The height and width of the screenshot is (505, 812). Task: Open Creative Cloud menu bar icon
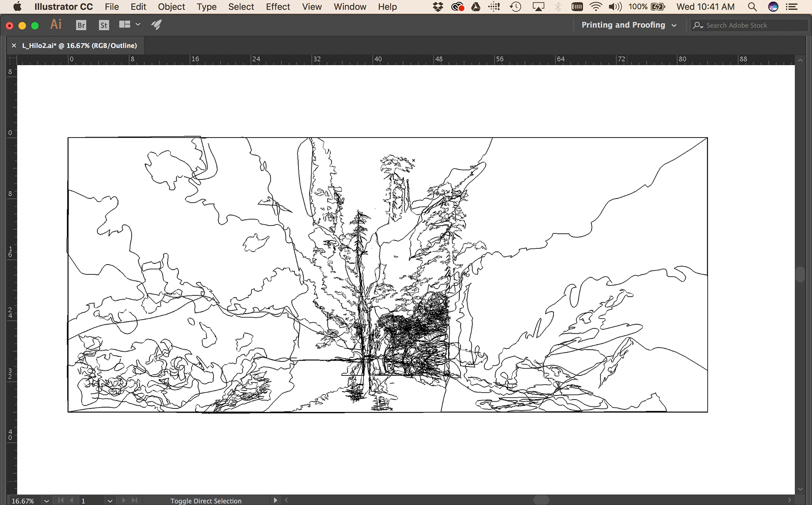(457, 7)
